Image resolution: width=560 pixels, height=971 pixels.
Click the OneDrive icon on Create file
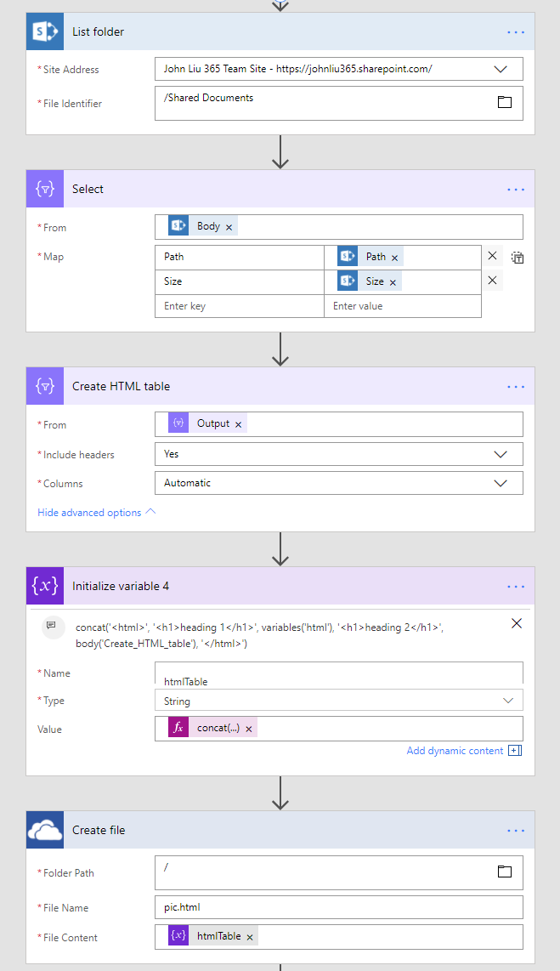pos(45,830)
